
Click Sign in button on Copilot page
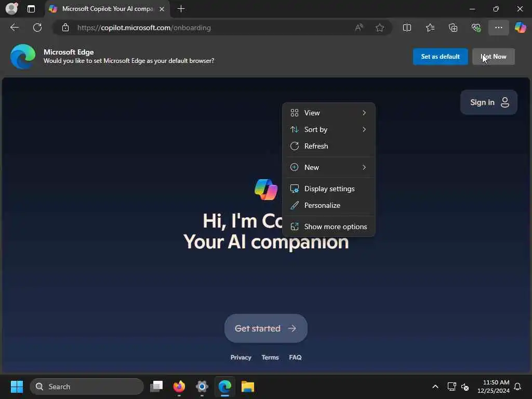pyautogui.click(x=488, y=102)
